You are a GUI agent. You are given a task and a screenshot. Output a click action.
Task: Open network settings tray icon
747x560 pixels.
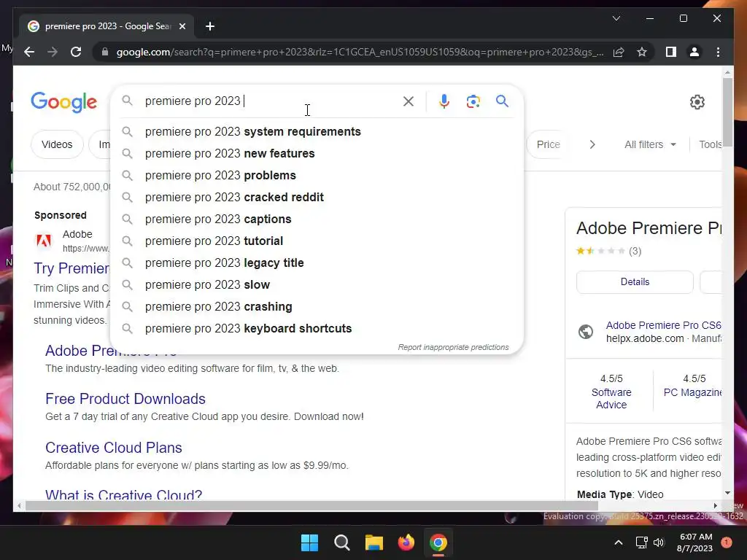tap(641, 542)
